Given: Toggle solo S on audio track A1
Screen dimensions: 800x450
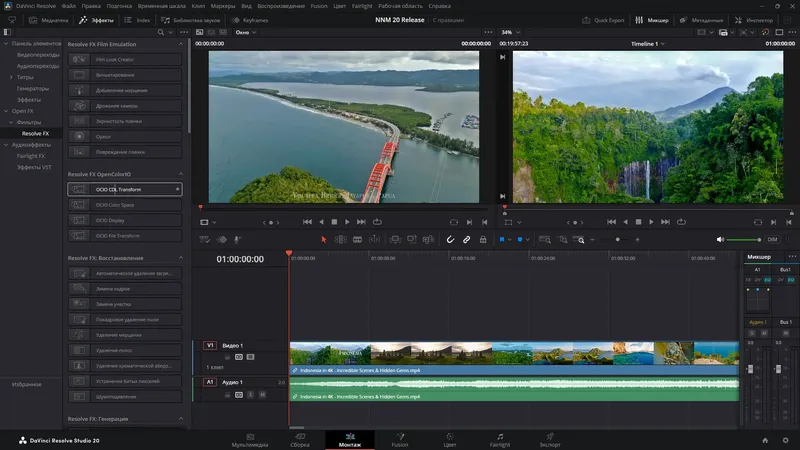Looking at the screenshot, I should click(x=251, y=395).
